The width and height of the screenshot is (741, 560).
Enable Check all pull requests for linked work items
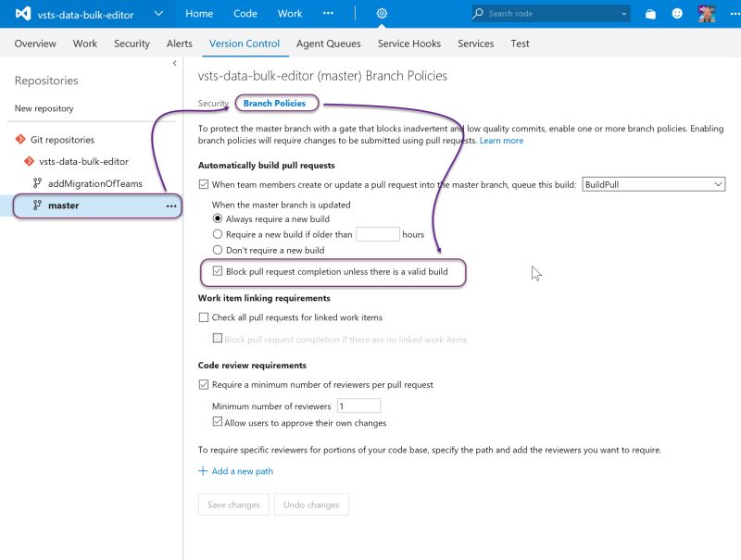[204, 317]
